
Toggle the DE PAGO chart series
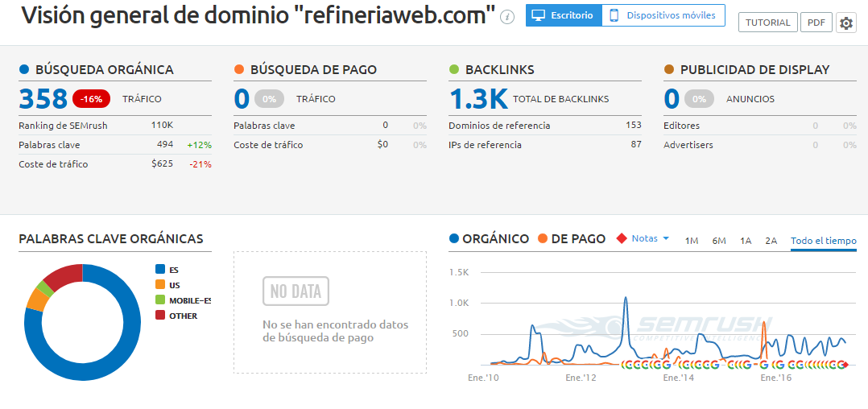click(x=573, y=239)
